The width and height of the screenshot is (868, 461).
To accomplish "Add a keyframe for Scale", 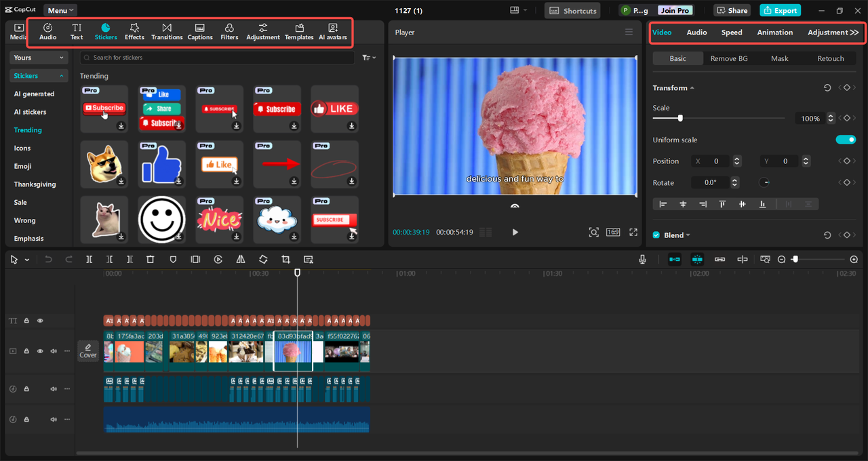I will tap(847, 119).
